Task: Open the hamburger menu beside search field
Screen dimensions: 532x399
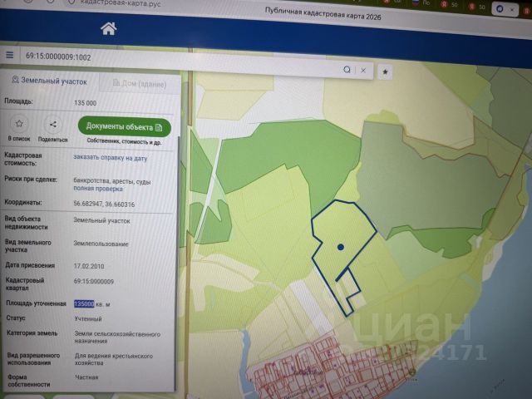Action: click(x=10, y=55)
